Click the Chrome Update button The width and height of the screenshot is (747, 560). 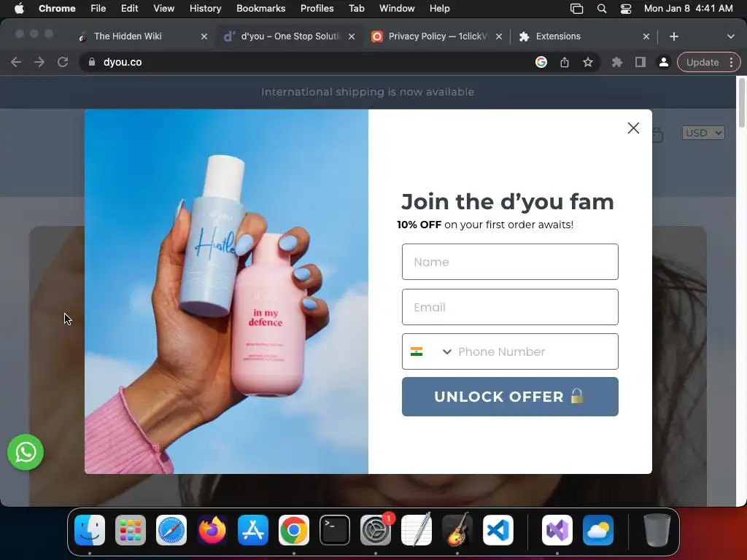[x=703, y=63]
